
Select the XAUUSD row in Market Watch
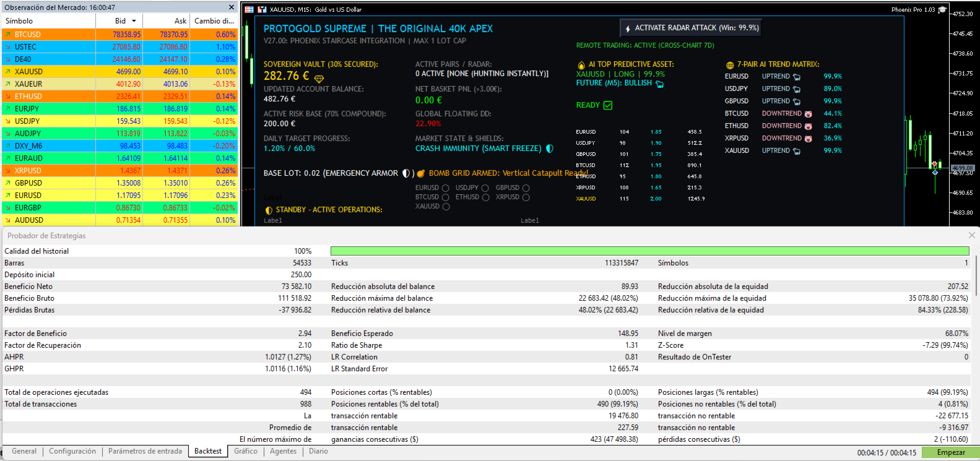click(x=119, y=72)
